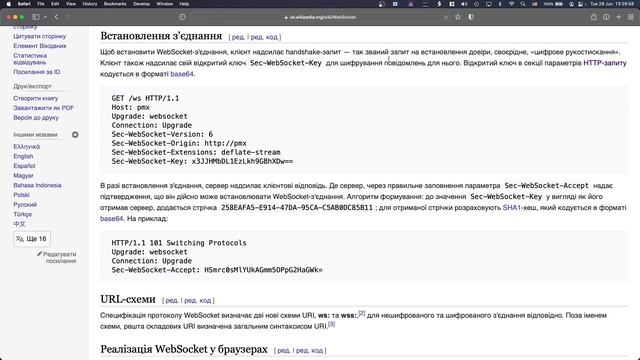Open the Safari menu
Image resolution: width=640 pixels, height=360 pixels.
(24, 4)
